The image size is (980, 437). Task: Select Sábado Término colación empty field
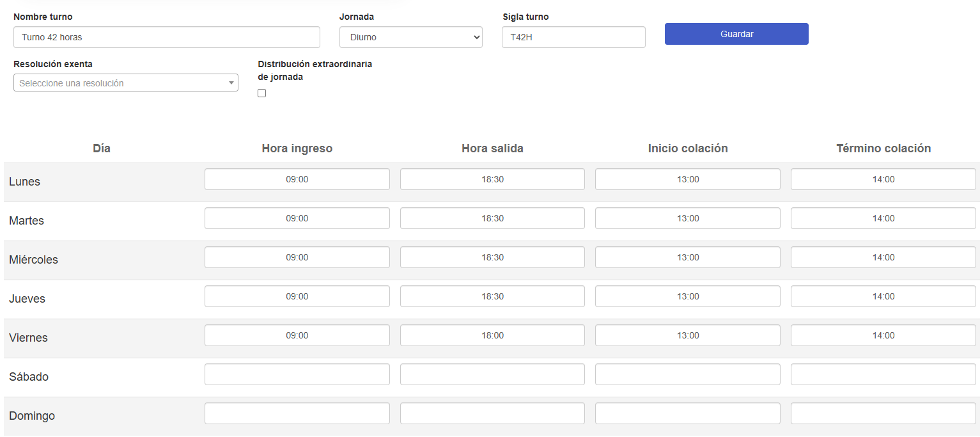(883, 375)
